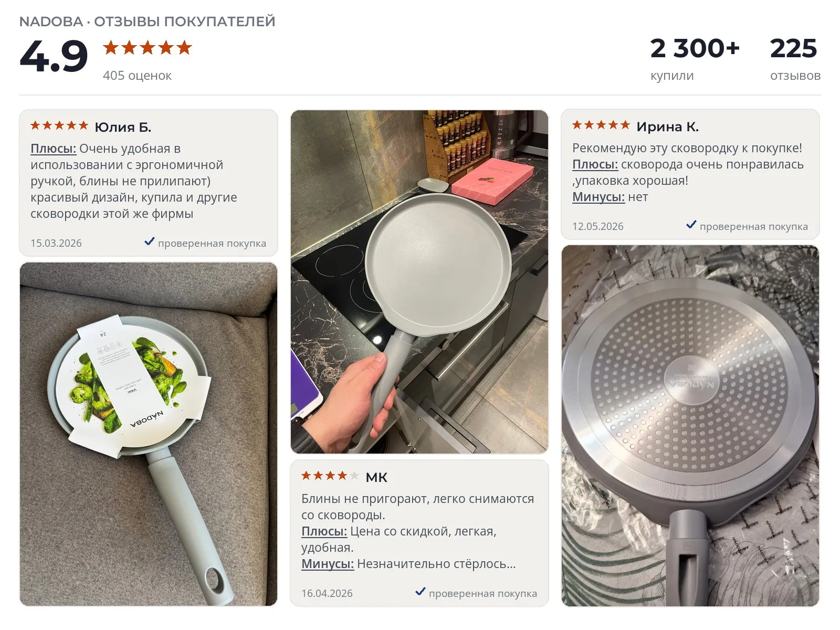Image resolution: width=840 pixels, height=630 pixels.
Task: Click verified purchase checkmark in Юлия Б. review
Action: click(x=150, y=241)
